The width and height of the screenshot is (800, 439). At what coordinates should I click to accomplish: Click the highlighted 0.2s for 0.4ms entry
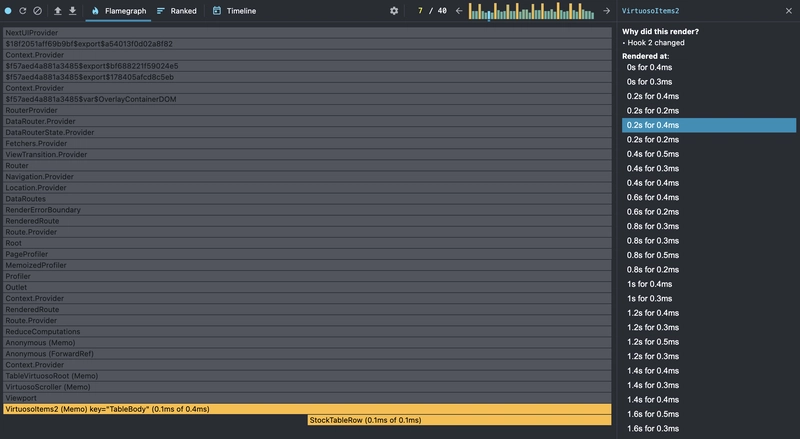[x=709, y=125]
